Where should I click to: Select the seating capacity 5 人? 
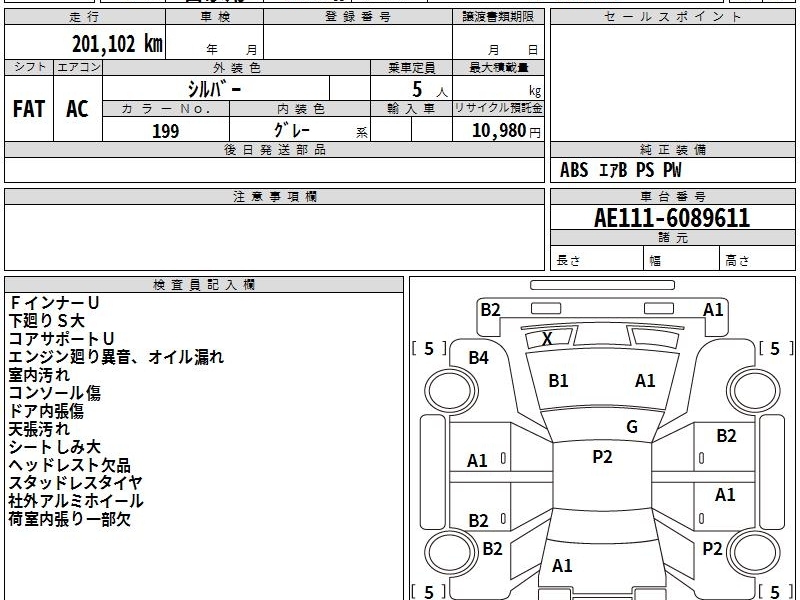[x=429, y=90]
